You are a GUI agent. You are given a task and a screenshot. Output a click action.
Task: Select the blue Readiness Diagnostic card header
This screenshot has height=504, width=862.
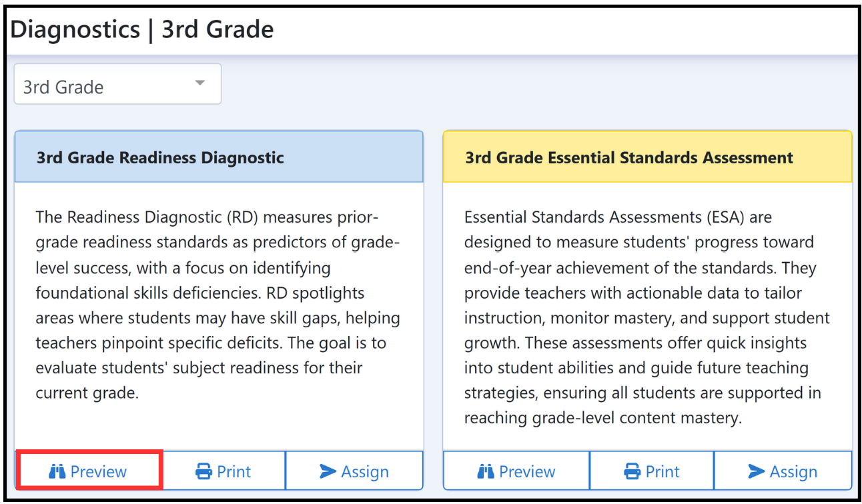(219, 157)
